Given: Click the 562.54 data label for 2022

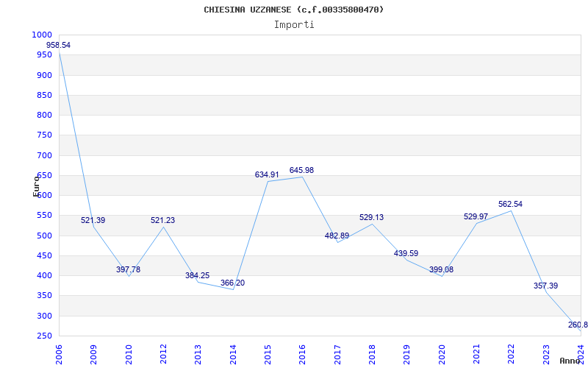Looking at the screenshot, I should coord(510,205).
